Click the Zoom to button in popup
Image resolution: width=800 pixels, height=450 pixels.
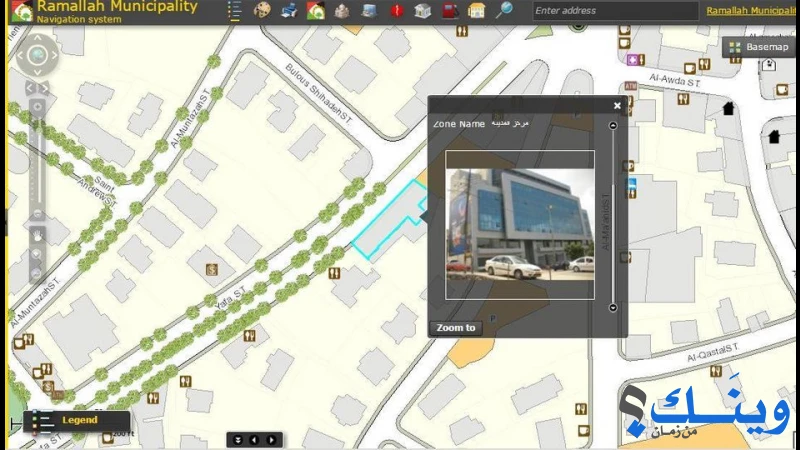tap(456, 328)
